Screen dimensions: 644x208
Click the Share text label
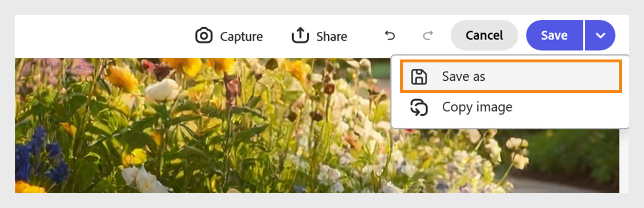pyautogui.click(x=332, y=37)
